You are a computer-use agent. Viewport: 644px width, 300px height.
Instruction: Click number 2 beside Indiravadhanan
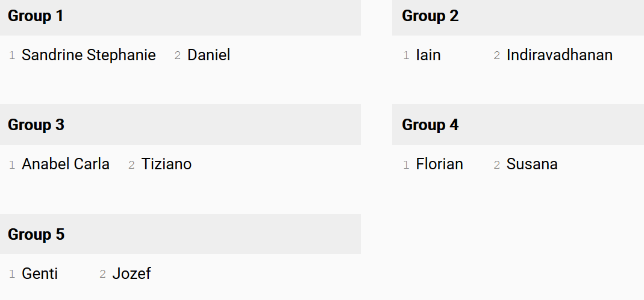(497, 56)
